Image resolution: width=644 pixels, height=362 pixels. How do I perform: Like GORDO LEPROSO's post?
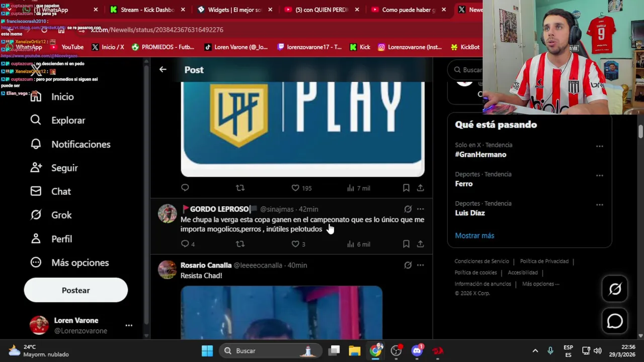click(x=298, y=244)
